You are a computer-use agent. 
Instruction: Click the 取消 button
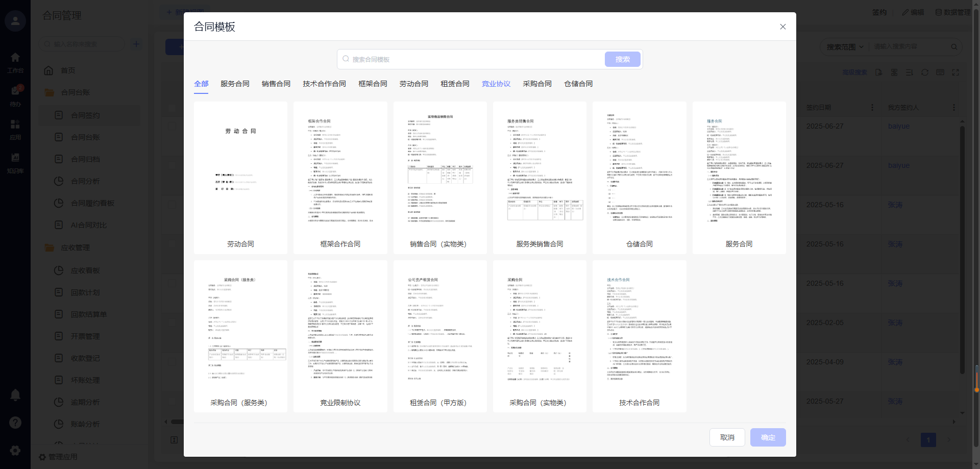(x=727, y=437)
